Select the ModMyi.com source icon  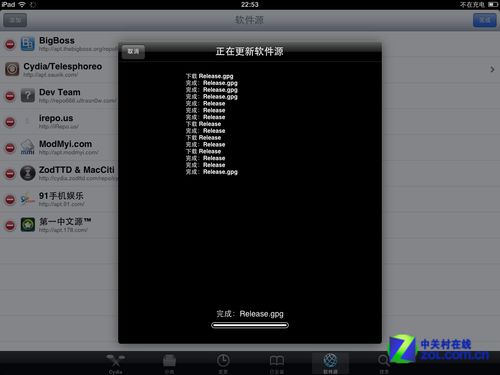pyautogui.click(x=28, y=147)
